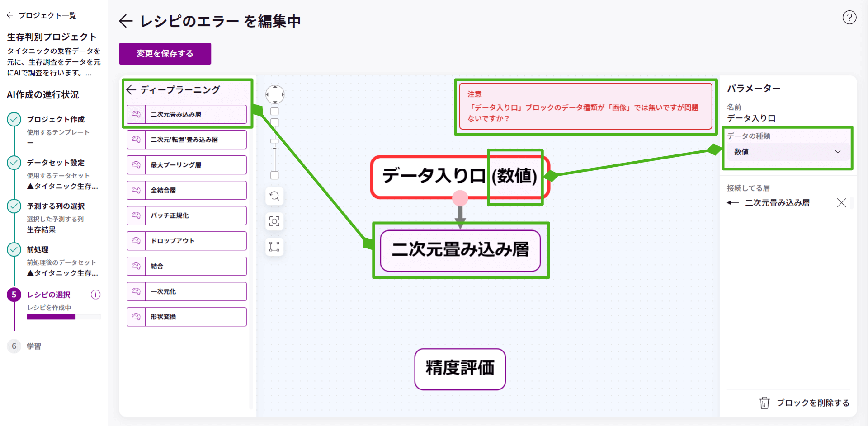Select the 形状変換 palette block

[187, 317]
